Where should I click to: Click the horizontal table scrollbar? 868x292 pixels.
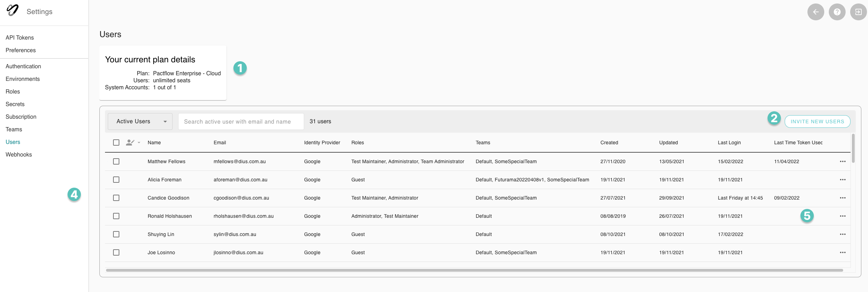474,270
